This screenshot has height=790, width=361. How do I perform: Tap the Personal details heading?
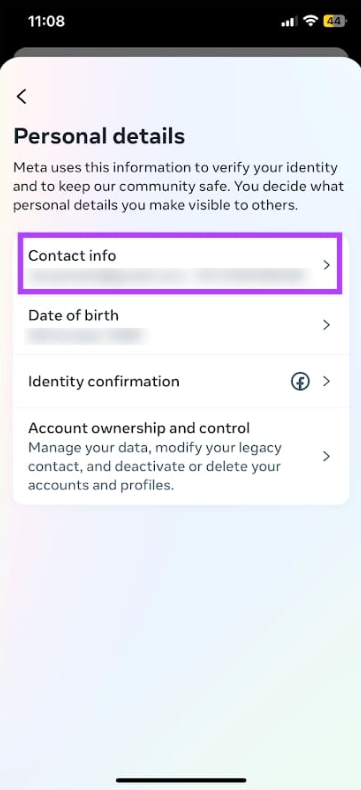[99, 136]
